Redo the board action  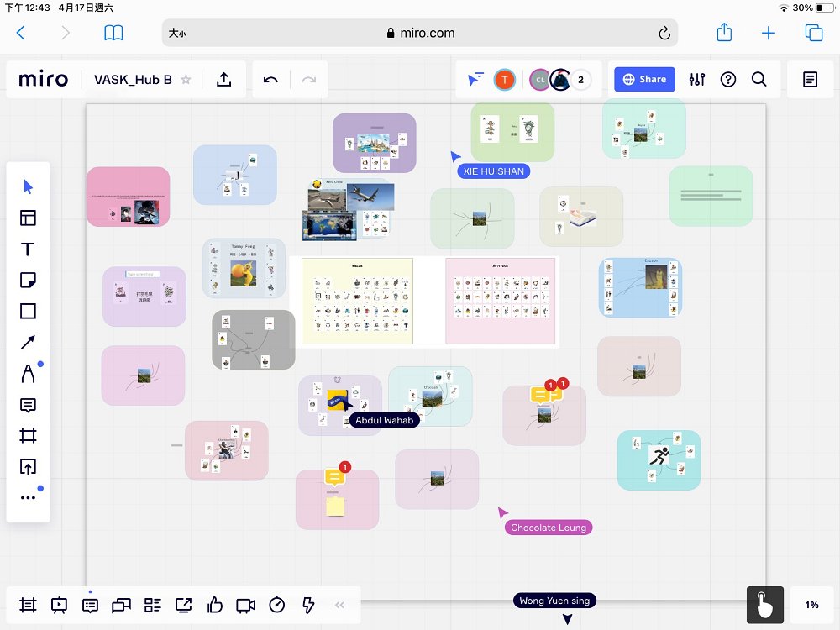pyautogui.click(x=308, y=80)
